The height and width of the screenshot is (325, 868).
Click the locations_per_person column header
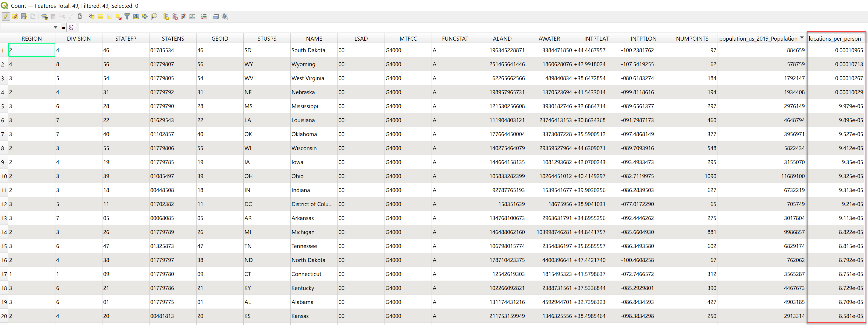coord(835,38)
